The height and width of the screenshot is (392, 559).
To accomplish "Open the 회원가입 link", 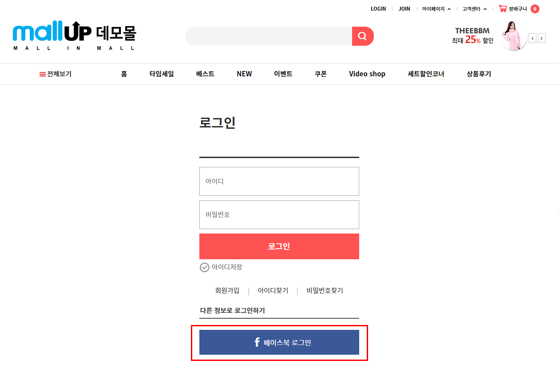I will pyautogui.click(x=227, y=291).
